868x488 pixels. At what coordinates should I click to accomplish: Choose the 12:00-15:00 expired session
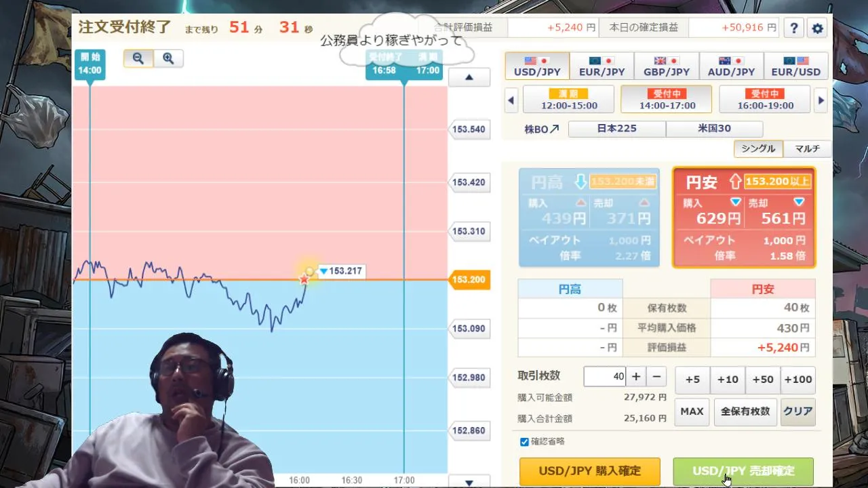[x=568, y=100]
